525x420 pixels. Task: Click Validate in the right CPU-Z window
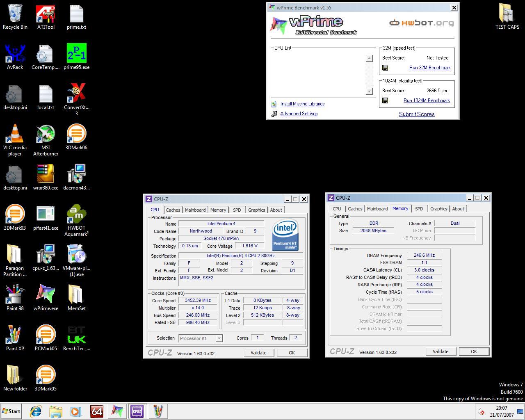coord(441,352)
